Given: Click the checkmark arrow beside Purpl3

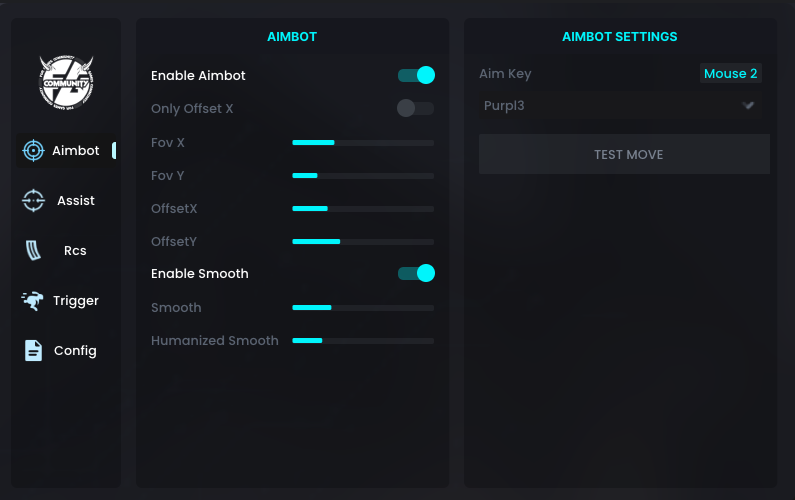Looking at the screenshot, I should pos(748,105).
